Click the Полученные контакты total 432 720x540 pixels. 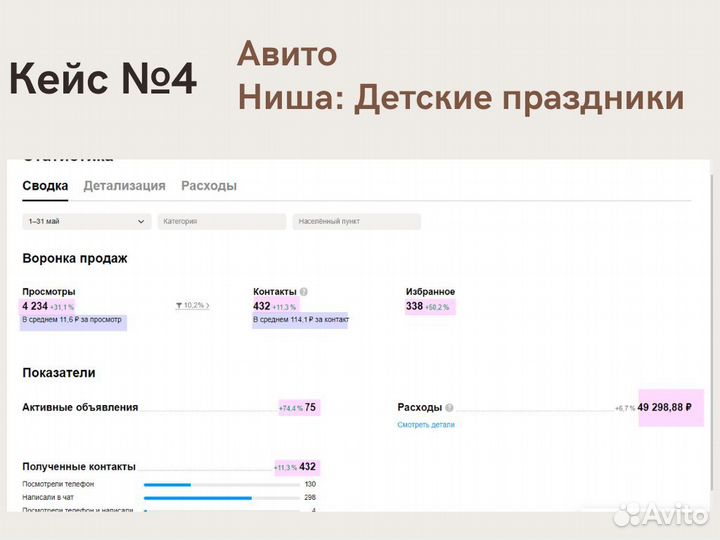308,467
